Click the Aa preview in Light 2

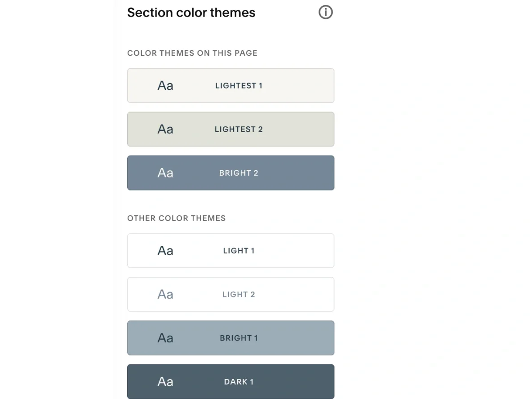(165, 294)
